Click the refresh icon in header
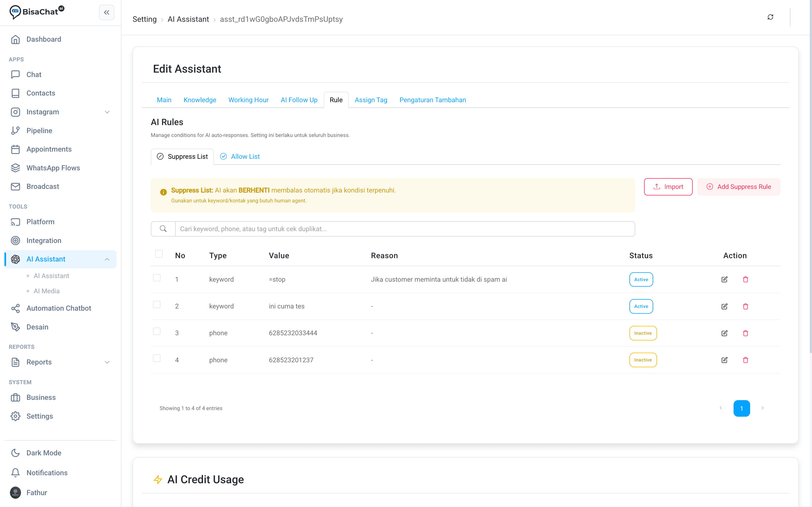This screenshot has width=812, height=507. click(x=770, y=17)
